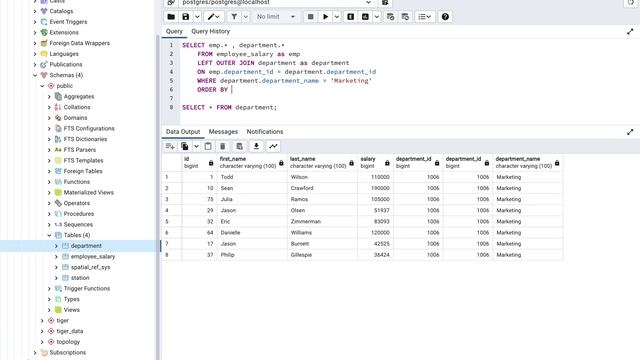Click the last_name column header
640x360 pixels.
coord(322,162)
